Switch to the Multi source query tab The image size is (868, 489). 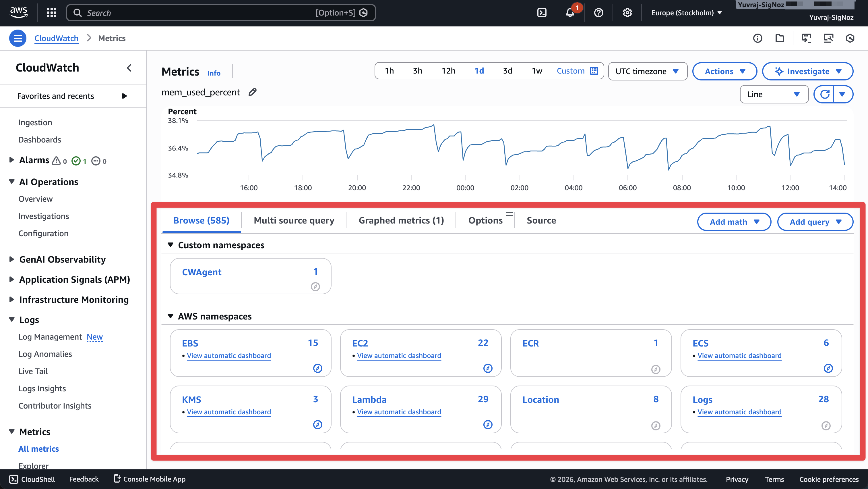[x=294, y=220]
